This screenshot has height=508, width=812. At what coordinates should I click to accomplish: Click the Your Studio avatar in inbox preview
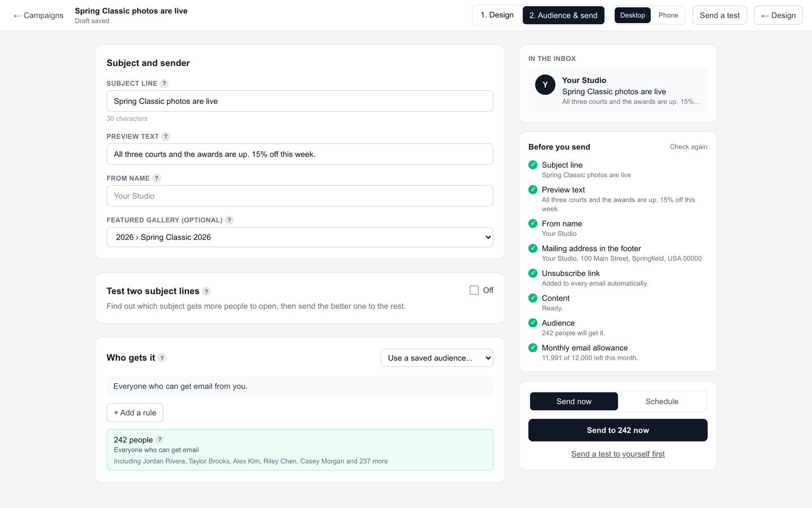545,85
